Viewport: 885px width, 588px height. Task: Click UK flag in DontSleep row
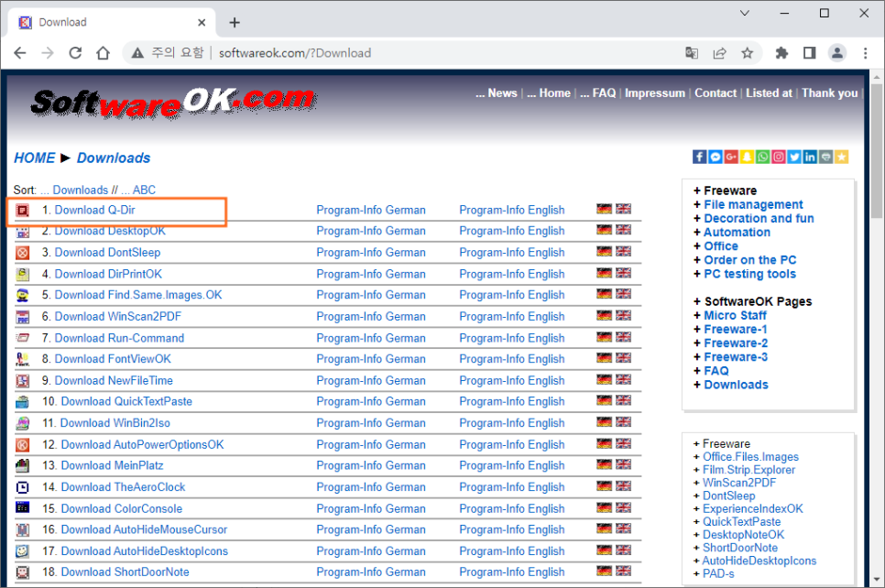coord(623,251)
